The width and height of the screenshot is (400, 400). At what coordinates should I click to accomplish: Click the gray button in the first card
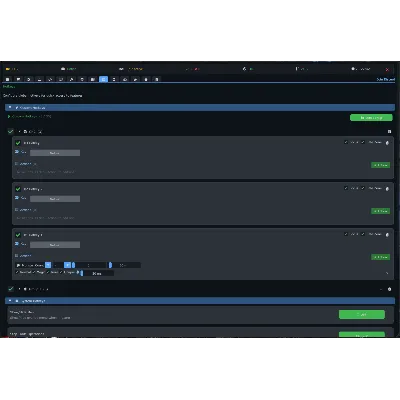coord(55,153)
